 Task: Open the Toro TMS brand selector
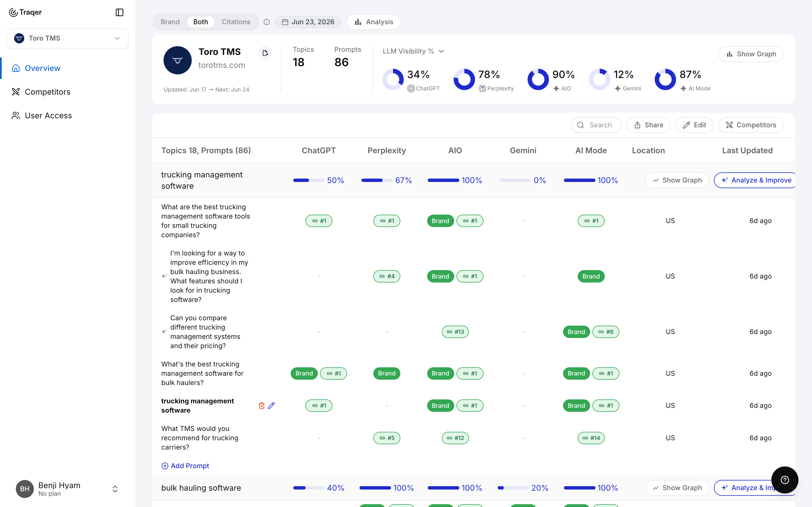(67, 38)
